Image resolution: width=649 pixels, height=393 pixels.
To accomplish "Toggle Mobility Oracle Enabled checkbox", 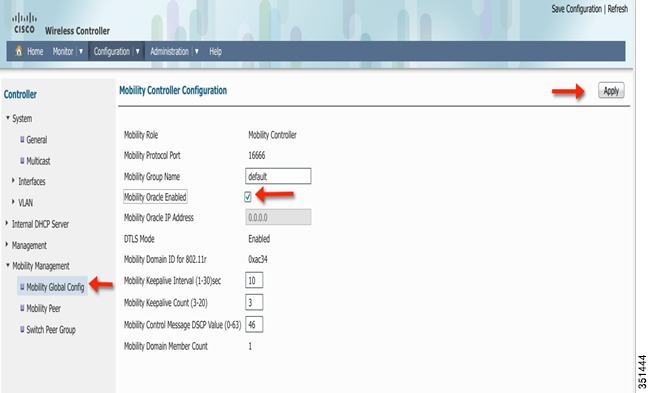I will (x=248, y=197).
